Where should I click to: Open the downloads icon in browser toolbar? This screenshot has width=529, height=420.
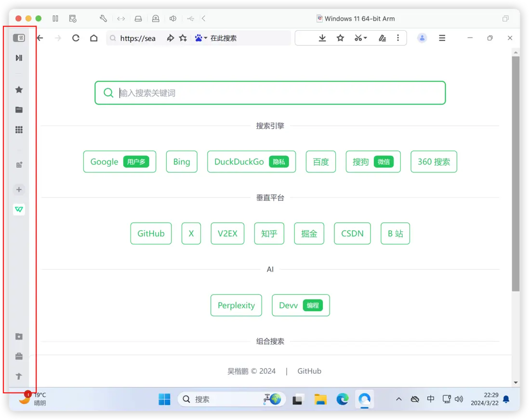[322, 38]
